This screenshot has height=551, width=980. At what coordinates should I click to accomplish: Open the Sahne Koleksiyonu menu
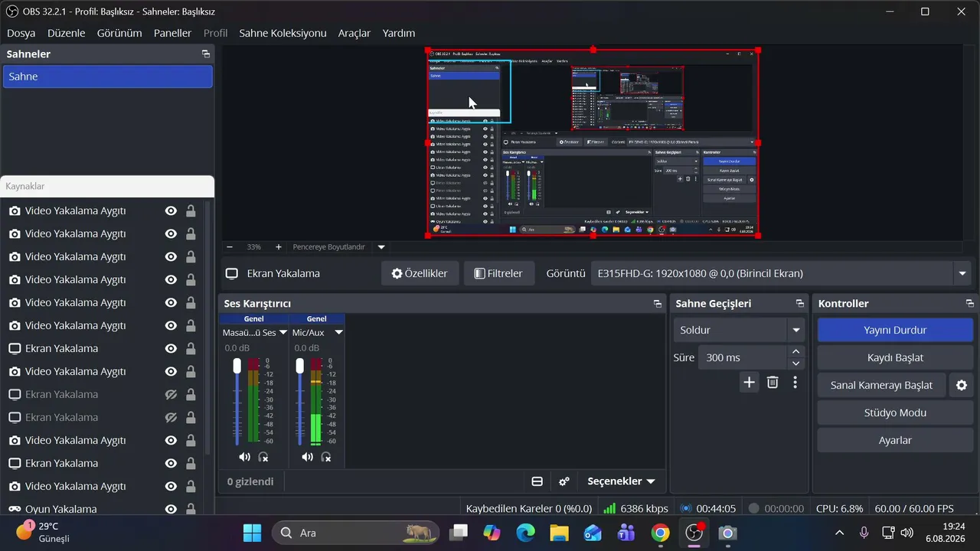[283, 33]
